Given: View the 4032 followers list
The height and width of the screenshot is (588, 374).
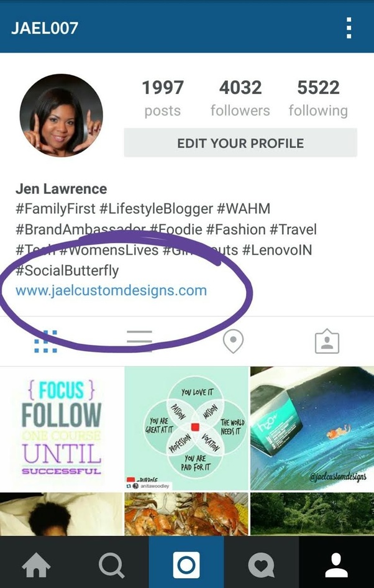Looking at the screenshot, I should tap(240, 98).
